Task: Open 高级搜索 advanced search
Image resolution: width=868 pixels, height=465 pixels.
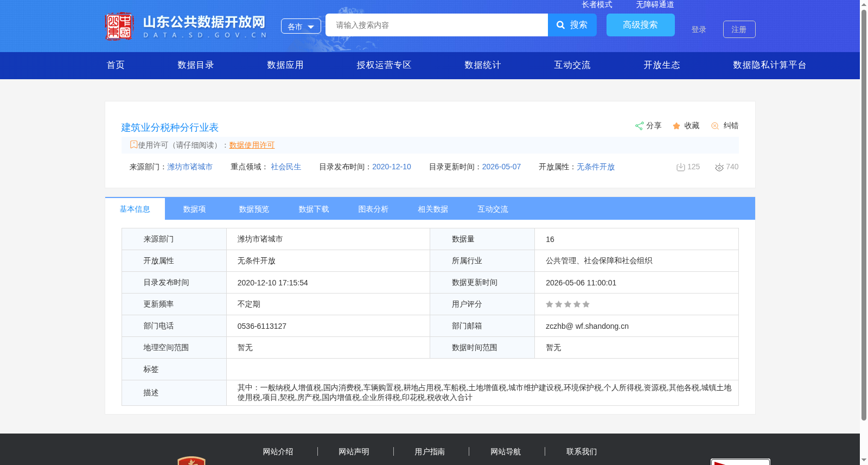Action: 641,25
